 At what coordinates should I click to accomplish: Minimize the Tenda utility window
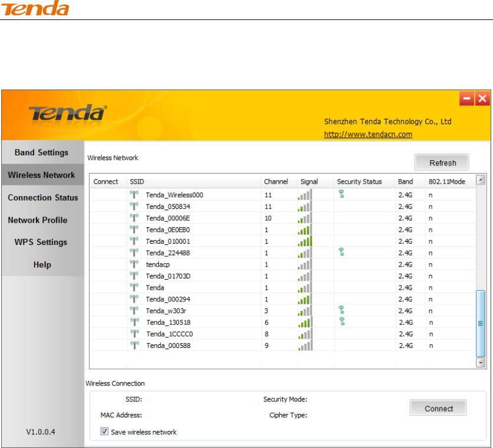coord(466,99)
